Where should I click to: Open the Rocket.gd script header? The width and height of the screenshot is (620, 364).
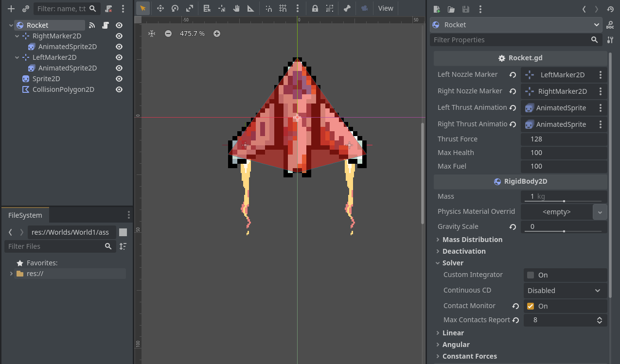[520, 57]
